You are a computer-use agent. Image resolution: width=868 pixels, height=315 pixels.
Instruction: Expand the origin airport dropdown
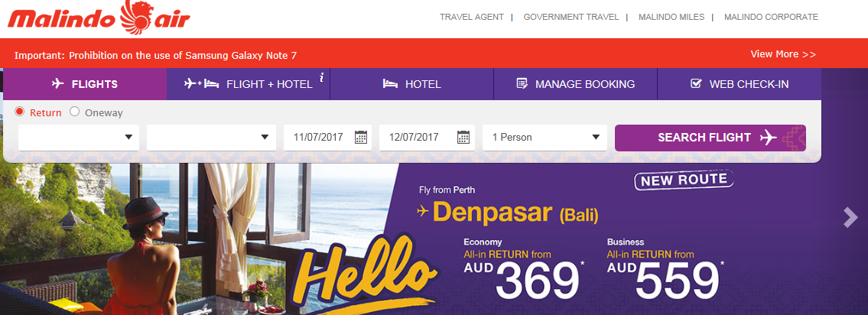tap(79, 138)
